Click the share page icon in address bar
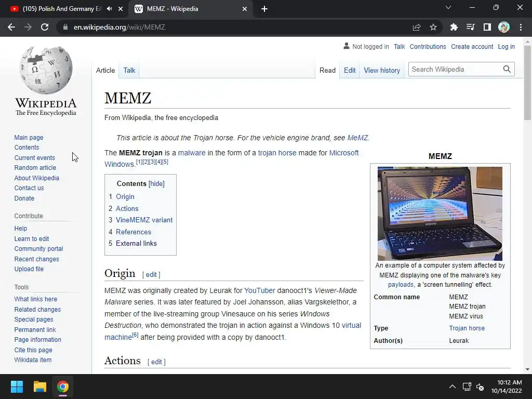Screen dimensions: 532x399 (x=417, y=27)
